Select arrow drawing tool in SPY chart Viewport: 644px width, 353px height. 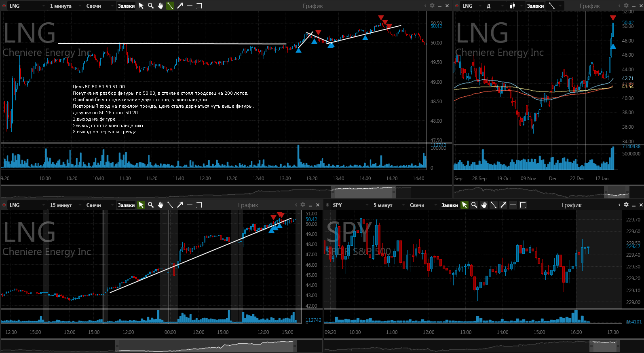tap(503, 205)
